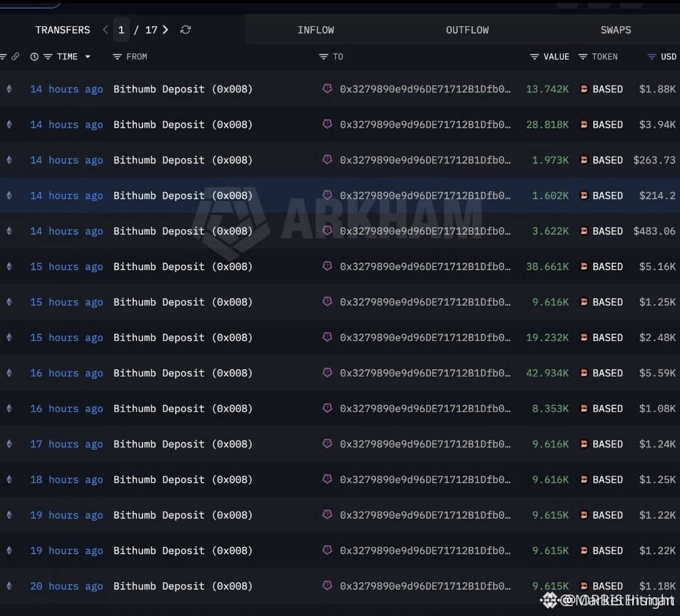The height and width of the screenshot is (616, 680).
Task: Switch to the OUTFLOW tab
Action: pos(467,30)
